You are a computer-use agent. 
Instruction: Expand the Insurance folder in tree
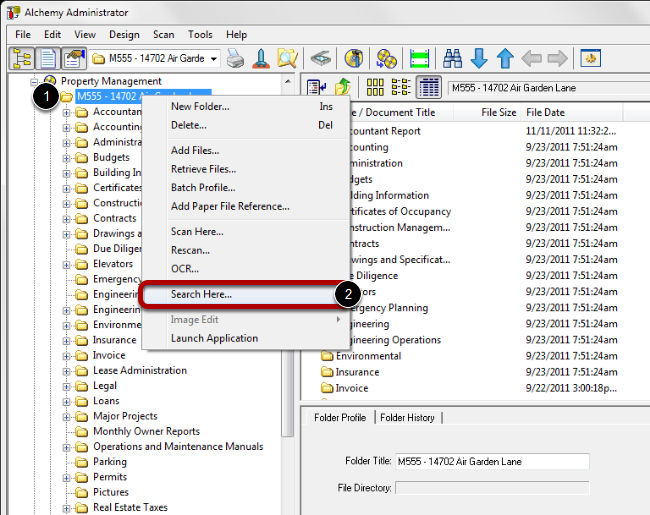coord(66,341)
